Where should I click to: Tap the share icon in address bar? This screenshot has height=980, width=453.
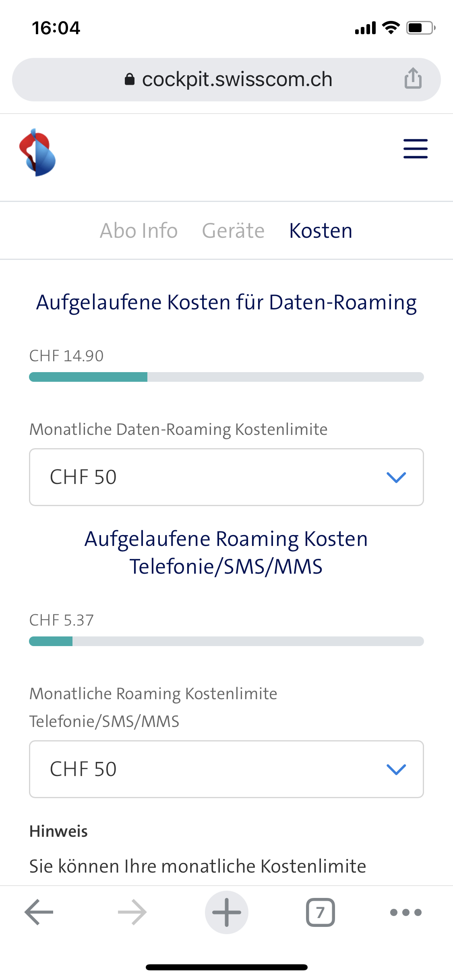pos(413,78)
